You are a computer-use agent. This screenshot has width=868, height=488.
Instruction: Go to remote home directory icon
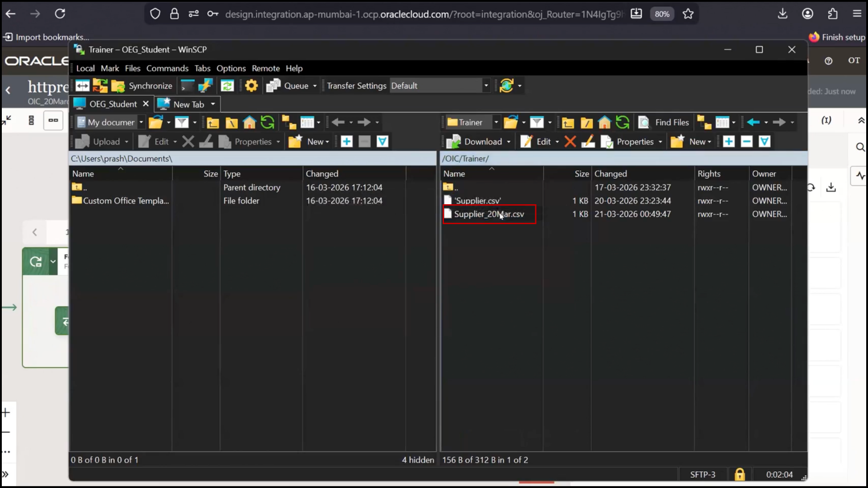tap(604, 122)
